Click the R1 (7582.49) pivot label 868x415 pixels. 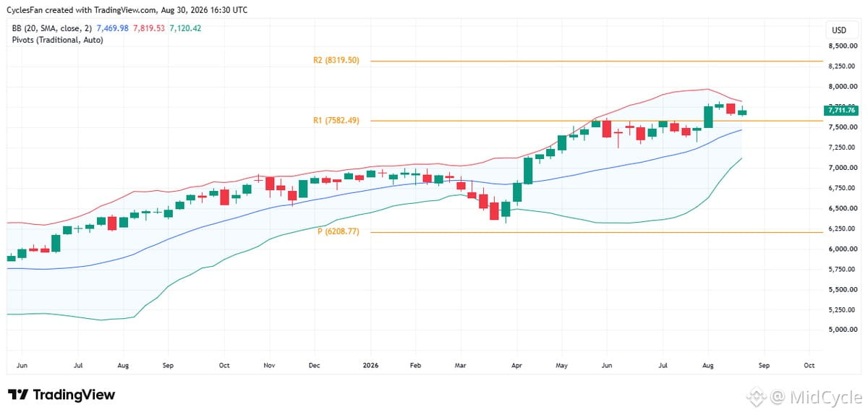click(336, 121)
